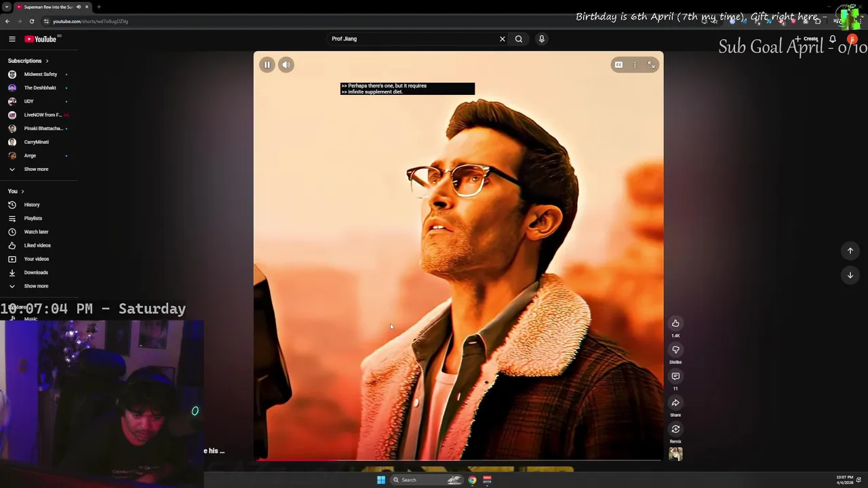Viewport: 868px width, 488px height.
Task: Open the YouTube hamburger guide menu
Action: [12, 39]
